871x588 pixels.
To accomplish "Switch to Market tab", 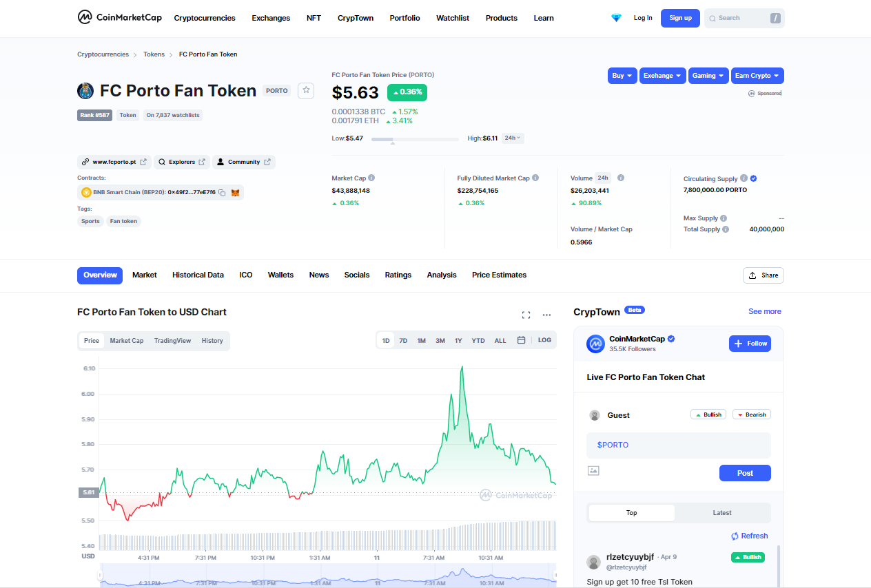I will click(145, 275).
